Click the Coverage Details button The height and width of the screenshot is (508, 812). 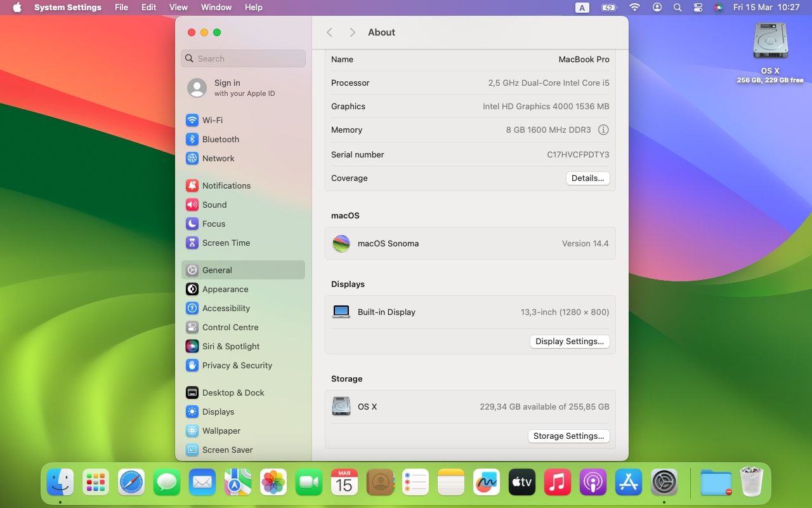point(588,178)
